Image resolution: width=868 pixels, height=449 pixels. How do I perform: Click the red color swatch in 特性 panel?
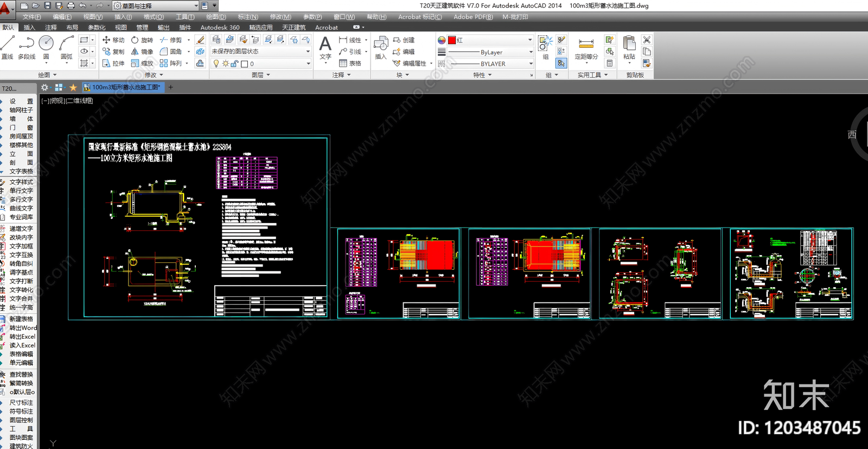(452, 40)
